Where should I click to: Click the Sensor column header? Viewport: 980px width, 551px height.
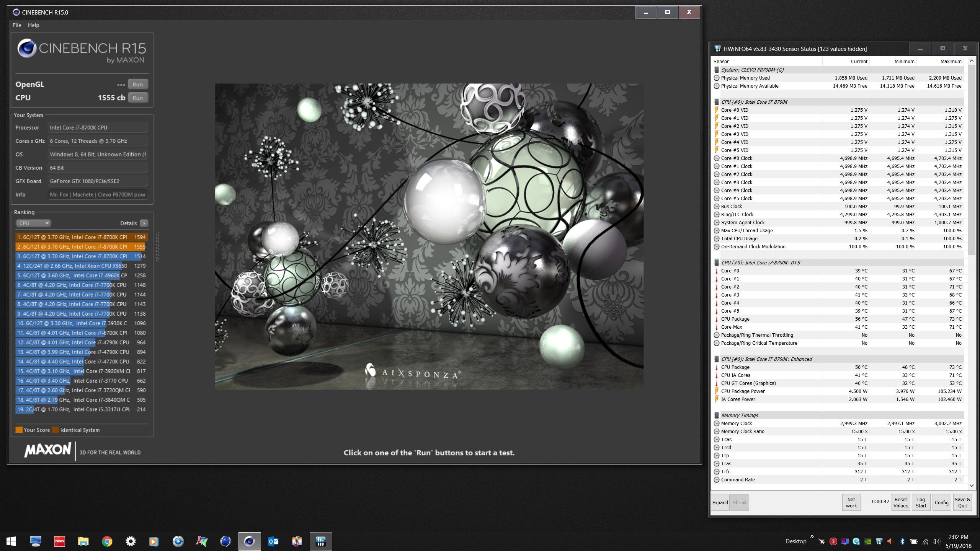pyautogui.click(x=766, y=61)
